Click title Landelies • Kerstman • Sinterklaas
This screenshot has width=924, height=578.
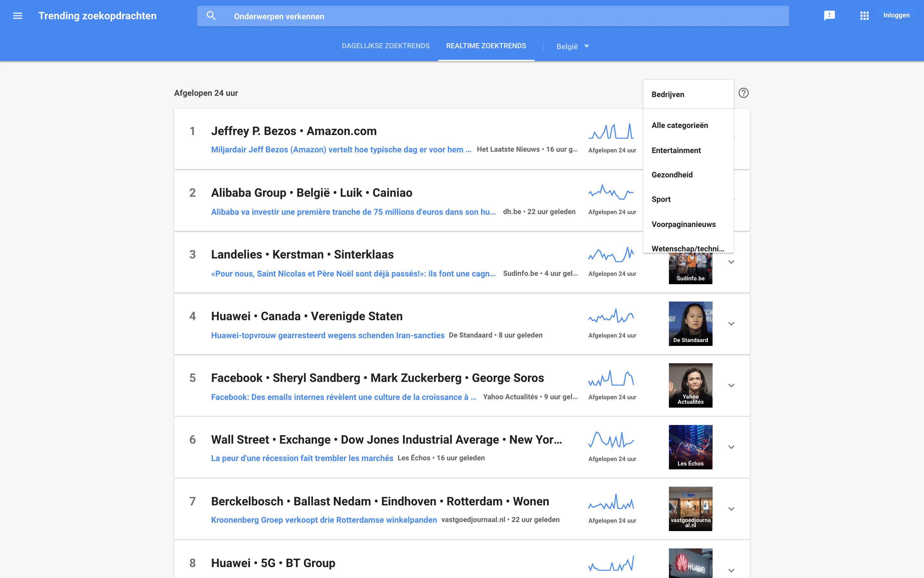[303, 255]
